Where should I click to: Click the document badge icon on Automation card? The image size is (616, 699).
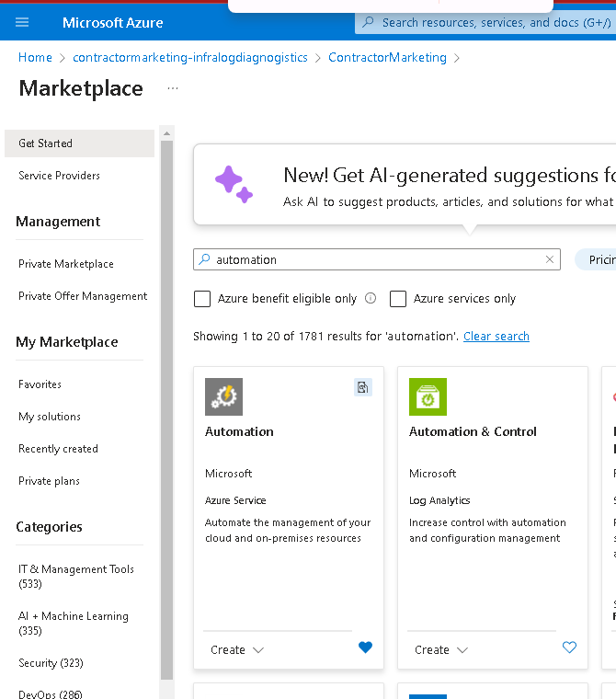pos(363,387)
